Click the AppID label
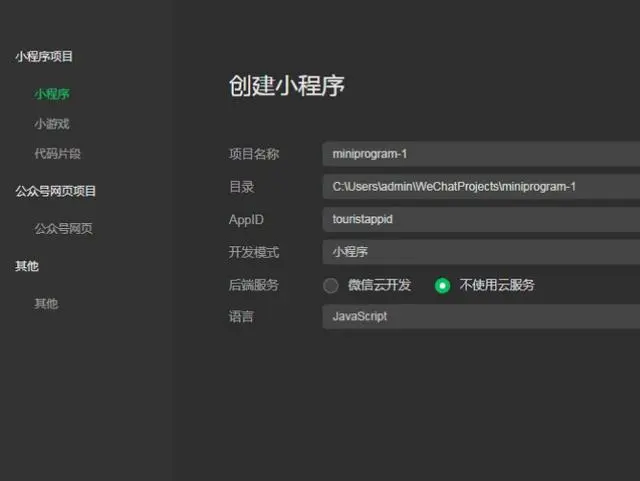640x481 pixels. tap(246, 220)
